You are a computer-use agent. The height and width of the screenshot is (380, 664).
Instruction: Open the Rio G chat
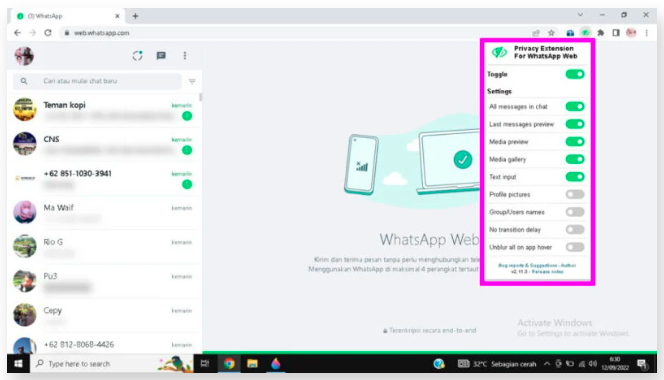[x=104, y=247]
